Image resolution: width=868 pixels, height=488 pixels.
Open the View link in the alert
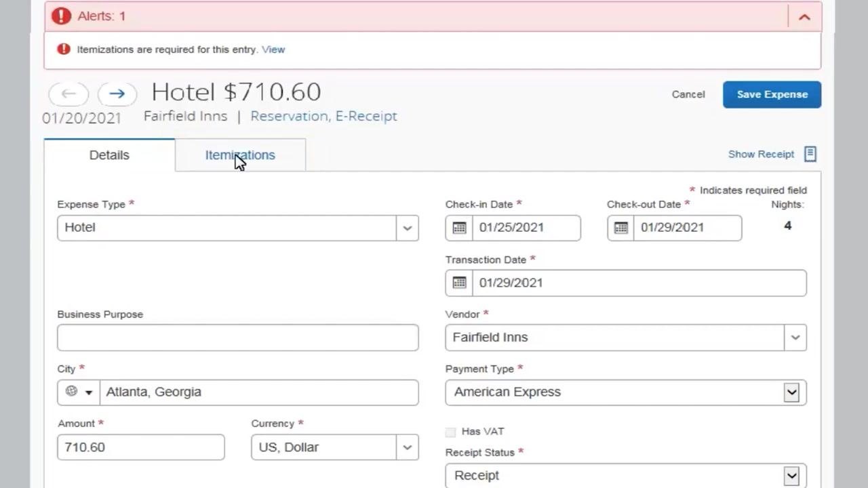point(273,49)
